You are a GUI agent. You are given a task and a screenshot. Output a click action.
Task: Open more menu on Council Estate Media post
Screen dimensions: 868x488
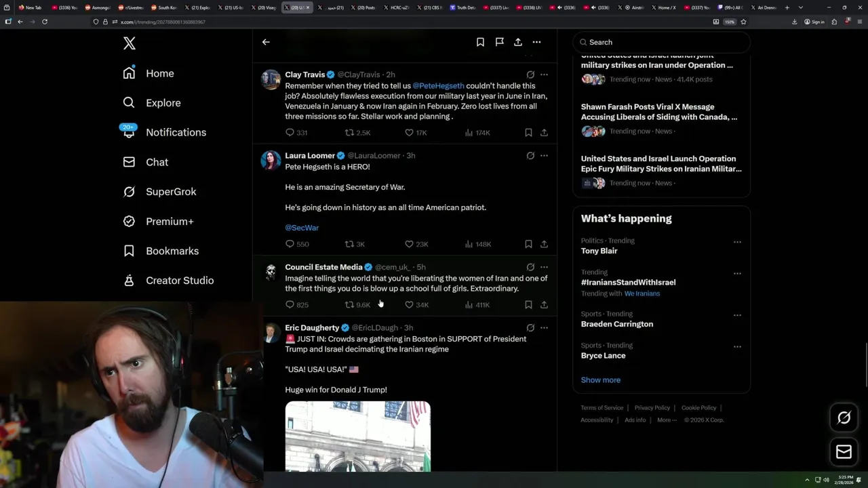544,267
